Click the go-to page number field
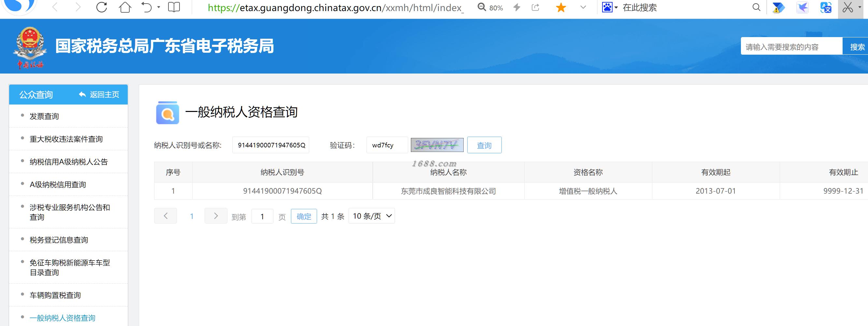This screenshot has width=868, height=326. click(262, 216)
